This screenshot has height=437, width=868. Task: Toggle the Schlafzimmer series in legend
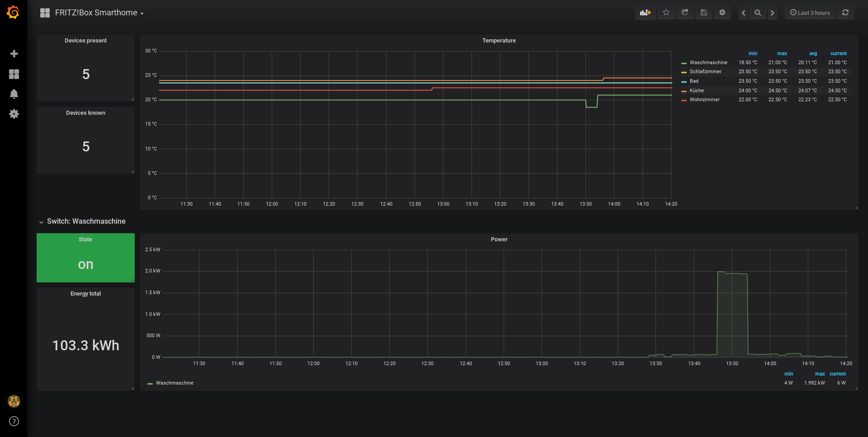[x=705, y=71]
